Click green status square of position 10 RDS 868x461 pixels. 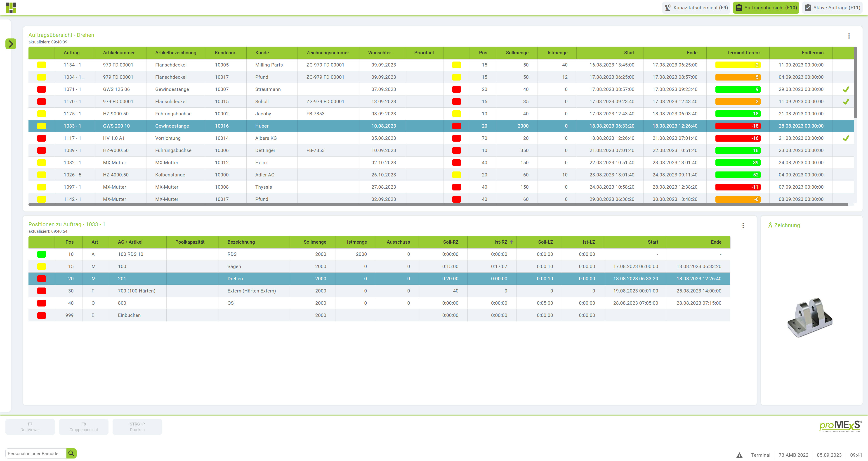point(41,254)
